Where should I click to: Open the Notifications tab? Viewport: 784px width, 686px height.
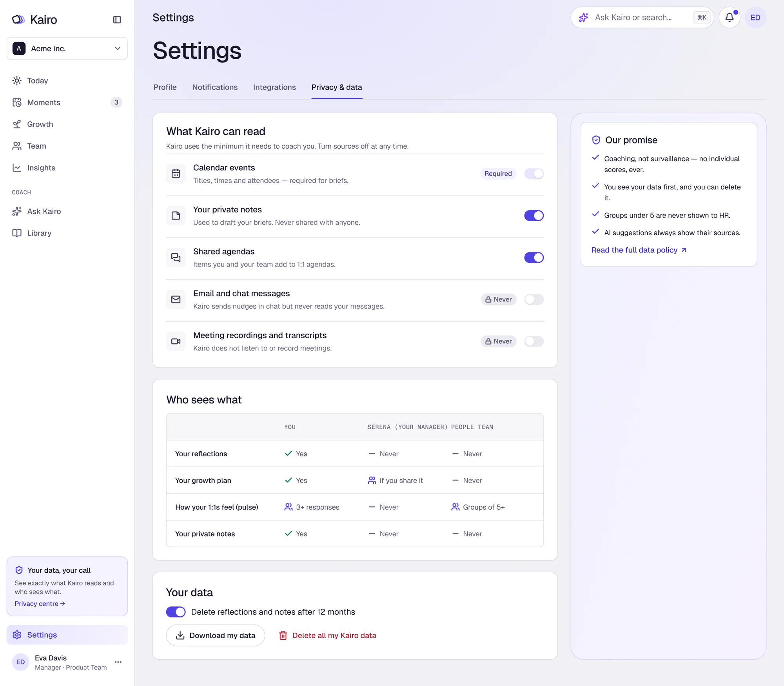click(x=215, y=87)
